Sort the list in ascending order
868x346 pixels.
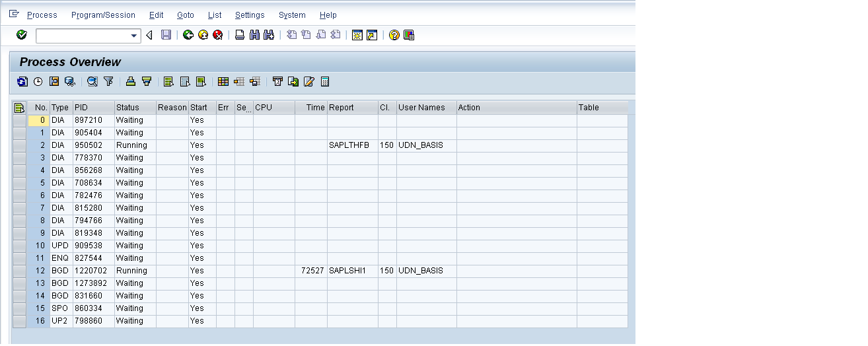(131, 82)
